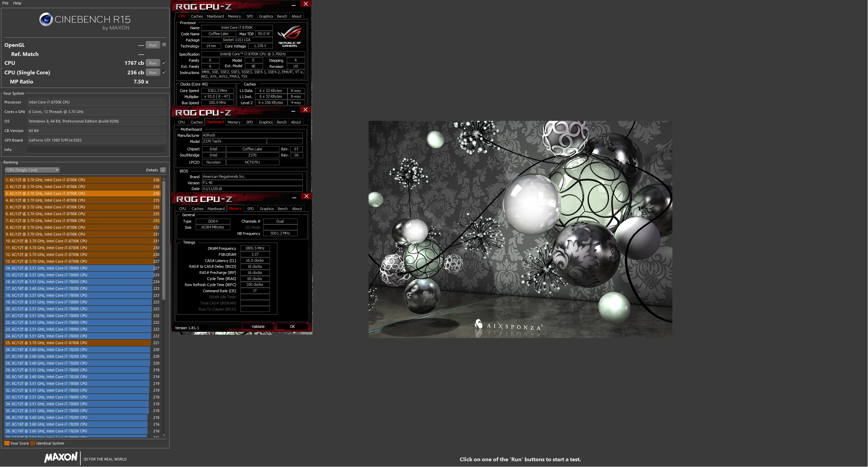Select Memory tab in the Mainboard CPU-Z window
The width and height of the screenshot is (868, 467).
coord(234,122)
